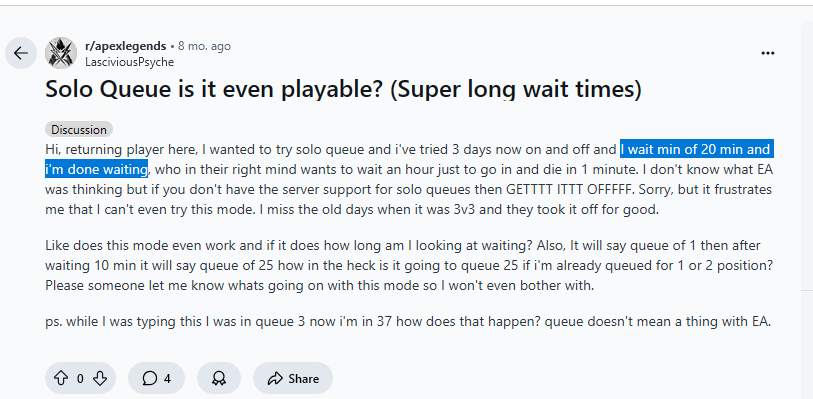Downvote the solo queue post
Image resolution: width=813 pixels, height=399 pixels.
pyautogui.click(x=100, y=378)
